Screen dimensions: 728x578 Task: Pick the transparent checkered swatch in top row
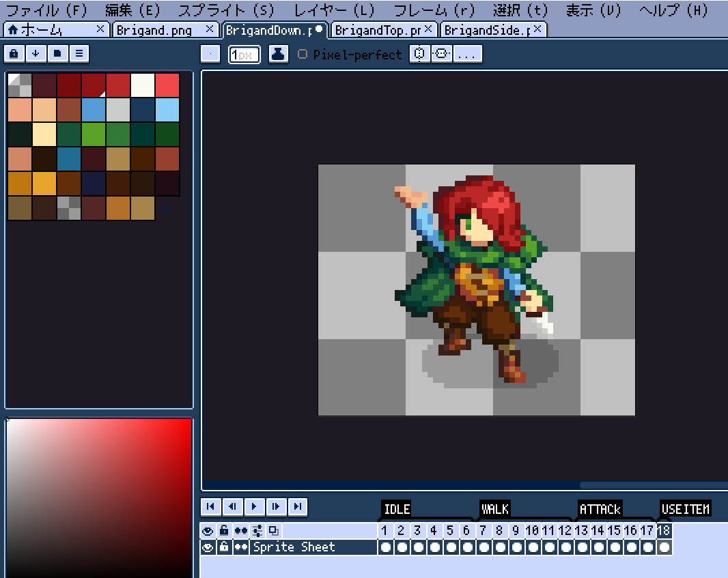pyautogui.click(x=20, y=85)
